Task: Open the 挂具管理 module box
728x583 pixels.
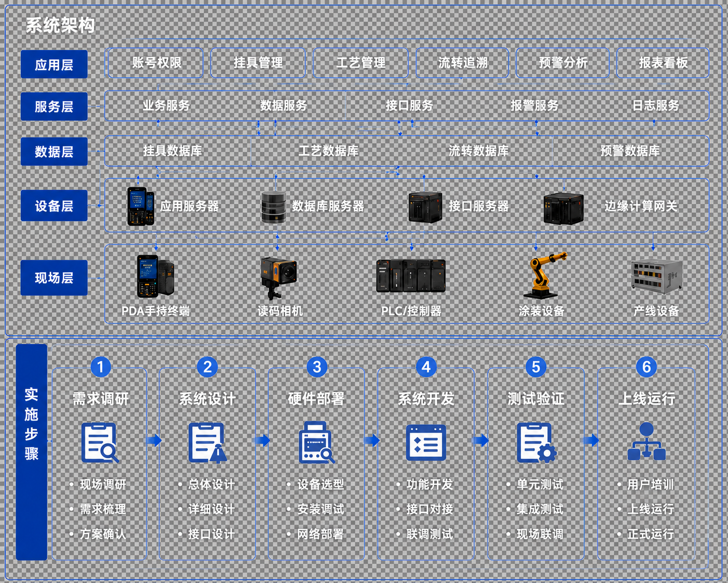Action: (x=258, y=63)
